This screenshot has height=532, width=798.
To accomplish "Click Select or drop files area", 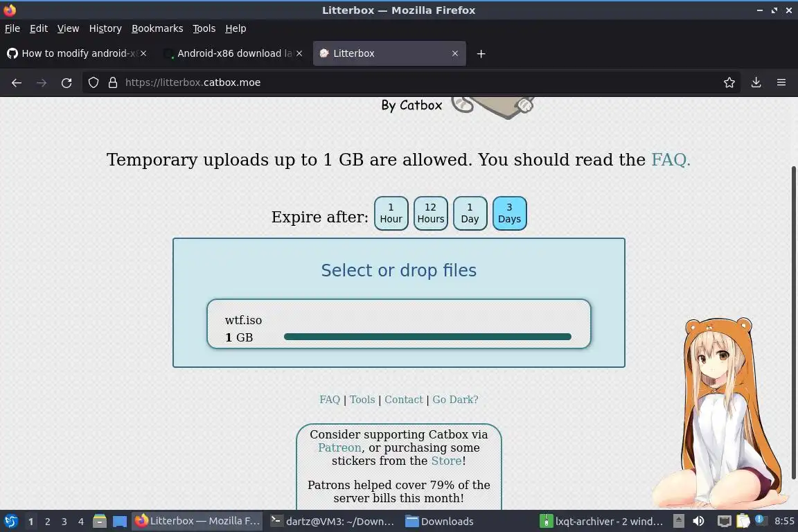I will point(398,270).
